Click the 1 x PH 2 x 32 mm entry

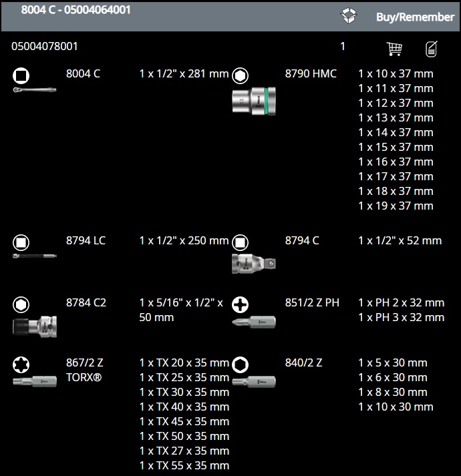[x=401, y=302]
